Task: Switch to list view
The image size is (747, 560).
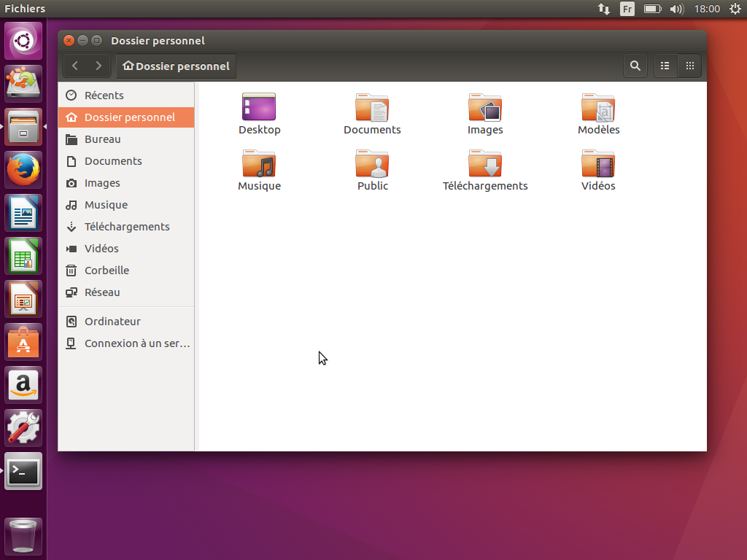Action: [665, 66]
